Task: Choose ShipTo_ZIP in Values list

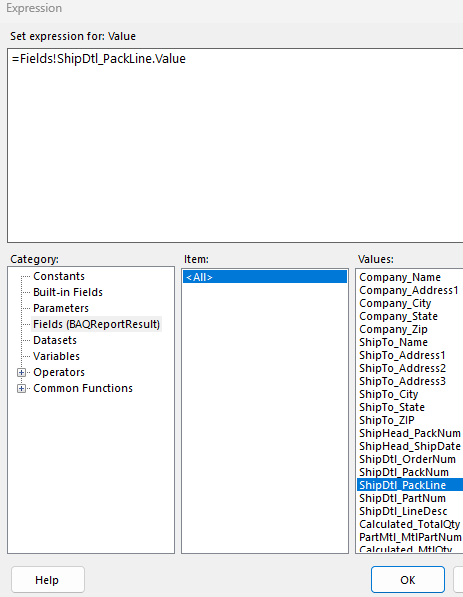Action: tap(386, 420)
